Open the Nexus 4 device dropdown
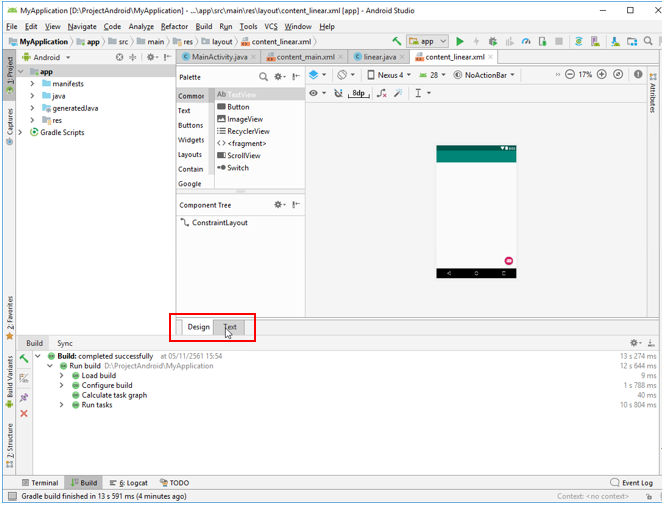 pyautogui.click(x=389, y=75)
